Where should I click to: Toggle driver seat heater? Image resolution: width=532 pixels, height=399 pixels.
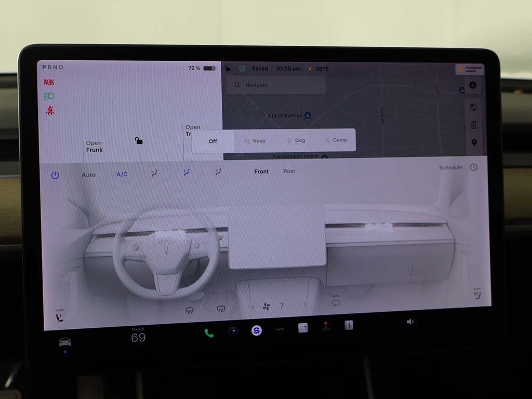click(60, 316)
